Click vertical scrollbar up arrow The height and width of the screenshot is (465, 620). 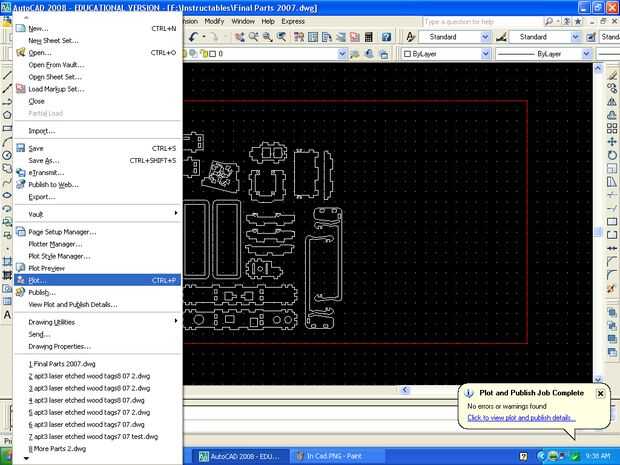click(x=598, y=68)
